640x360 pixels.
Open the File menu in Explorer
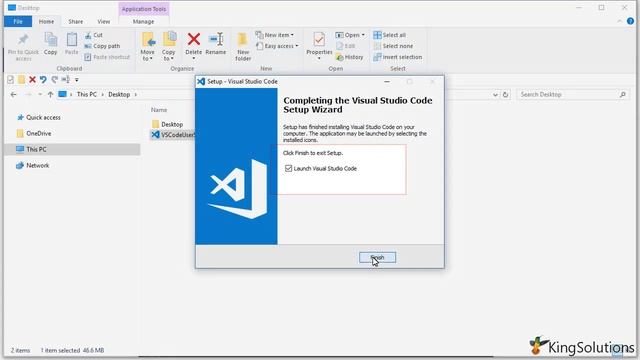point(18,22)
